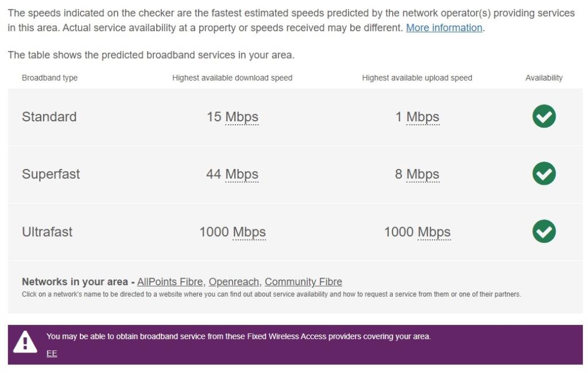Click the Superfast availability green checkmark

click(x=544, y=174)
